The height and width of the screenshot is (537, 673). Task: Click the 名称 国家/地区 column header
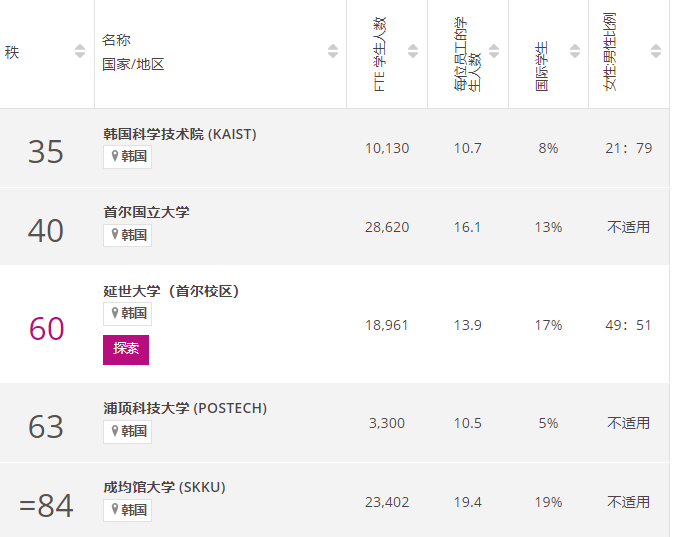coord(133,52)
